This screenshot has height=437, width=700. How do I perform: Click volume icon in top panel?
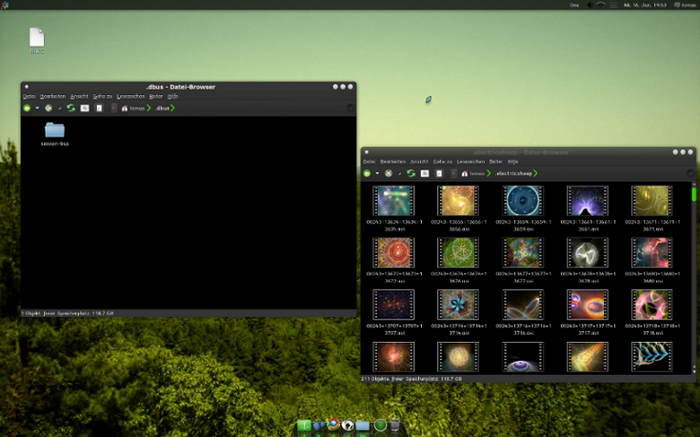click(590, 5)
